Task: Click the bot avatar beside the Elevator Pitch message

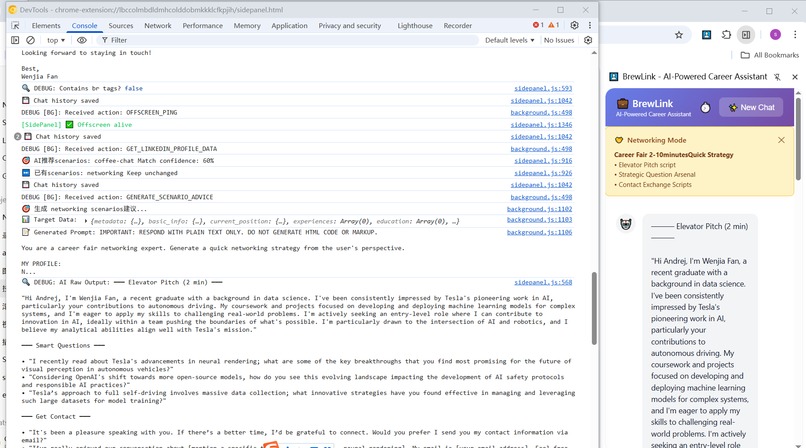Action: [x=626, y=224]
